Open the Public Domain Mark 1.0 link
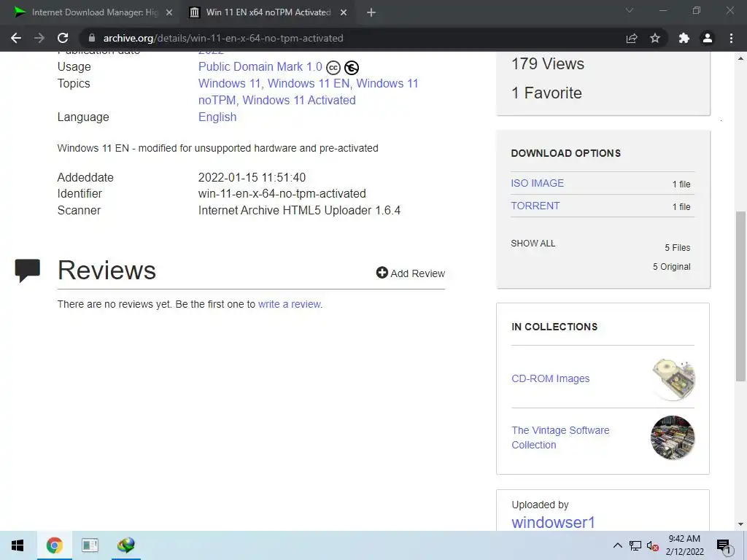The width and height of the screenshot is (747, 560). pyautogui.click(x=260, y=66)
